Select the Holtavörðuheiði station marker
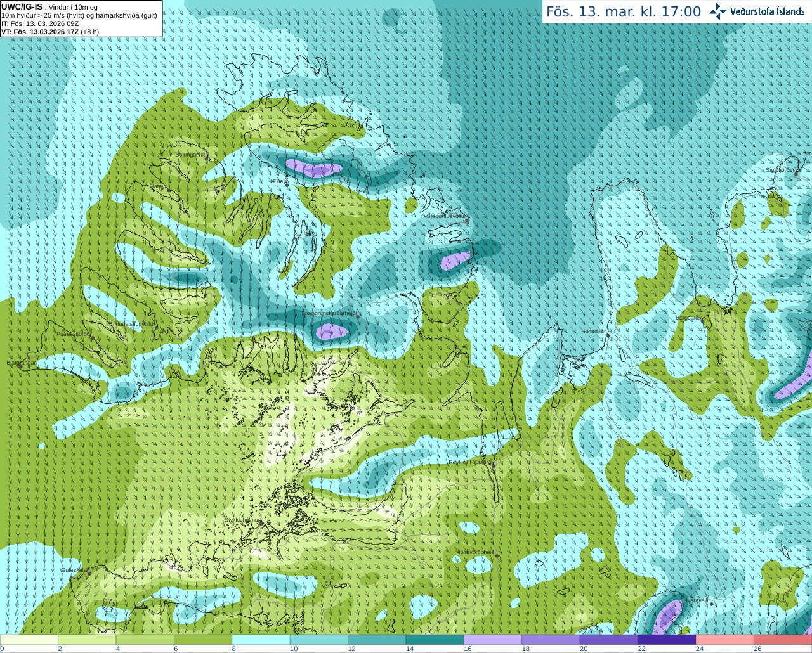This screenshot has width=812, height=653. point(497,556)
